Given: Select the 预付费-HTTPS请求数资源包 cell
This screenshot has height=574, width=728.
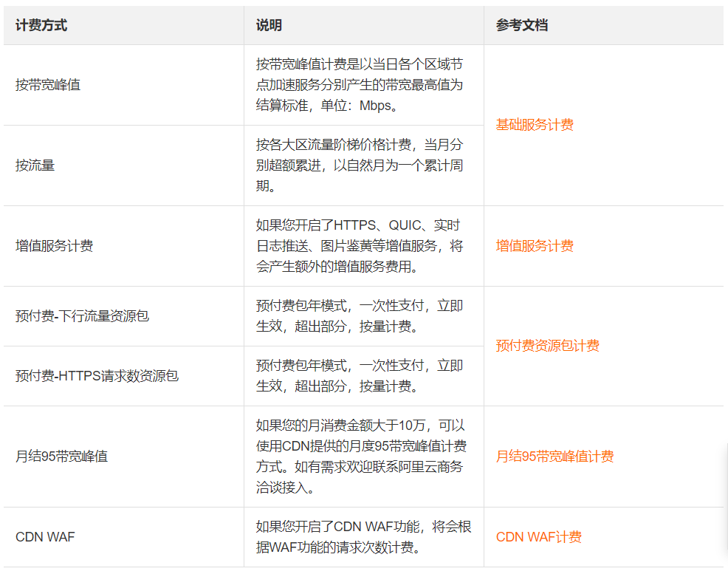Looking at the screenshot, I should [x=97, y=376].
